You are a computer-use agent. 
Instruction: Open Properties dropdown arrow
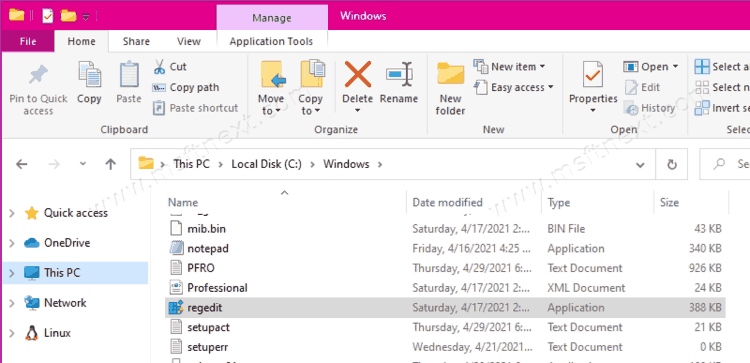(593, 111)
